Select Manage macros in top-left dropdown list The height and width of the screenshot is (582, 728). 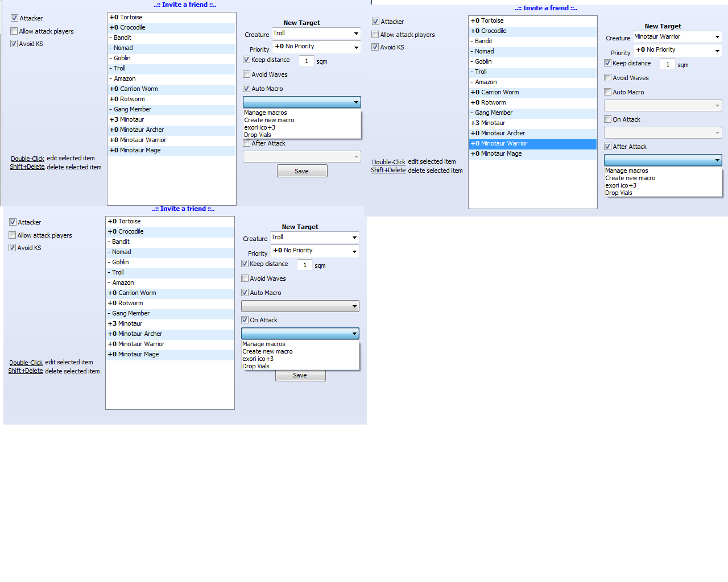pyautogui.click(x=266, y=113)
